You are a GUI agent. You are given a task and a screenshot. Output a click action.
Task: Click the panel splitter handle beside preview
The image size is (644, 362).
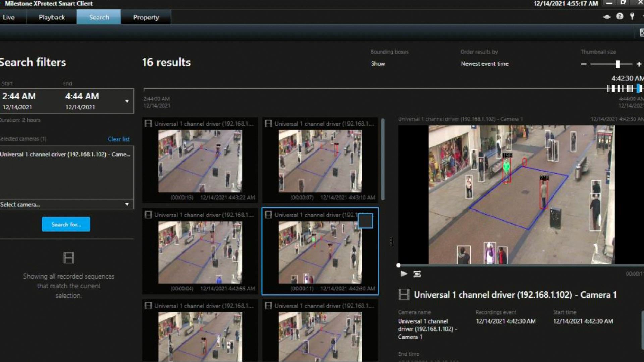[391, 242]
